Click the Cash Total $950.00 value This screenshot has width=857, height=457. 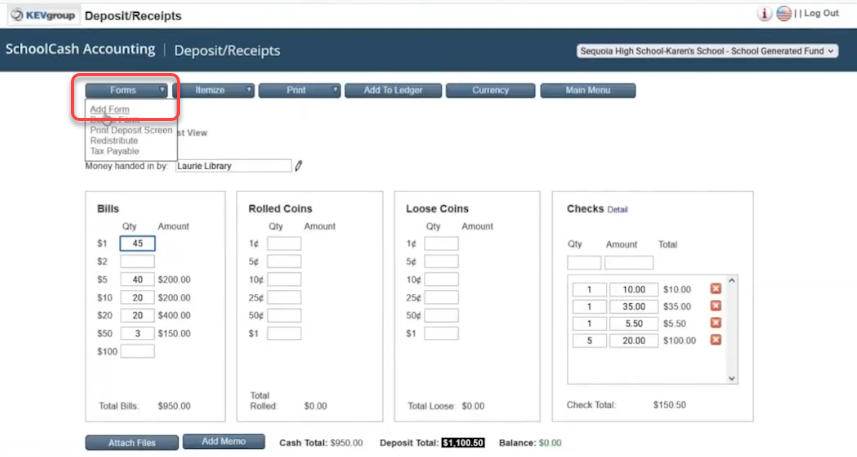pyautogui.click(x=345, y=443)
